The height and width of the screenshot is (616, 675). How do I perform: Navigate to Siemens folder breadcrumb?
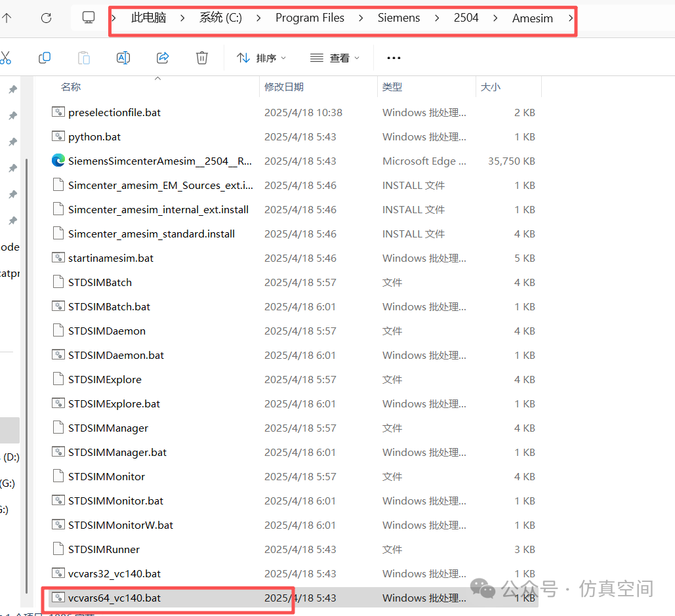coord(398,18)
